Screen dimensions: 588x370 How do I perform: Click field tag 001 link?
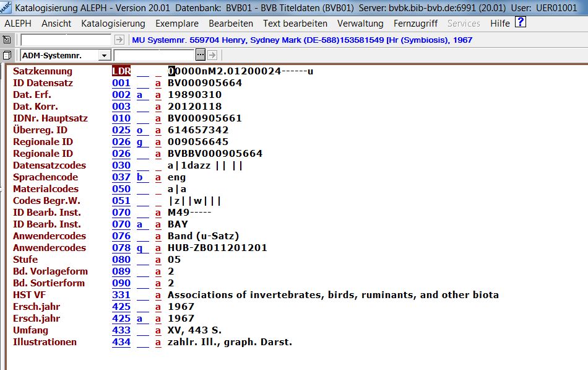tap(121, 83)
